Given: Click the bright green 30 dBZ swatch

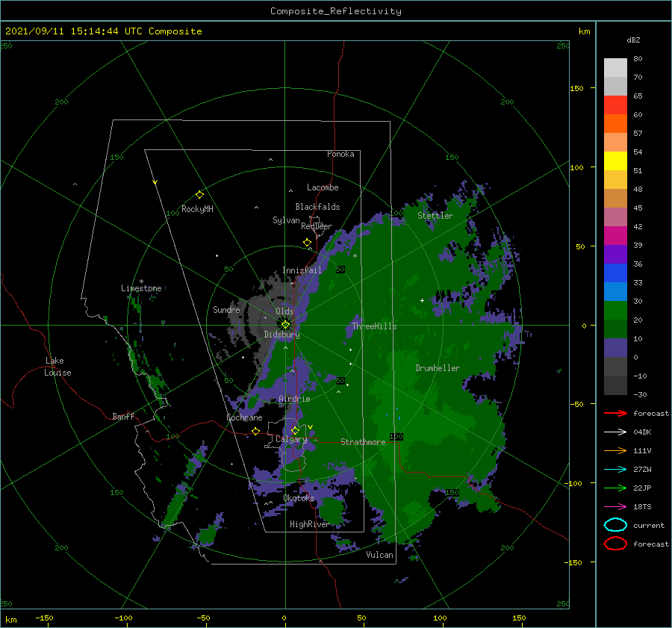Looking at the screenshot, I should point(615,310).
